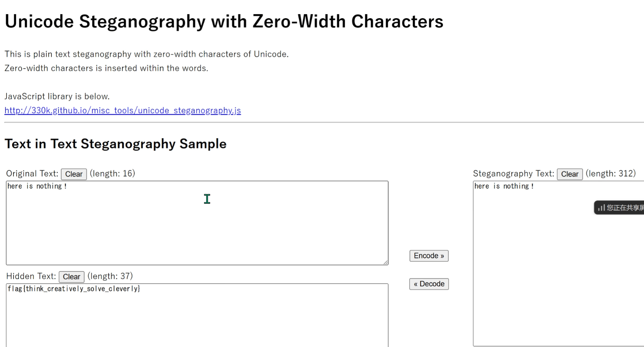This screenshot has height=347, width=644.
Task: Click the Original Text textarea resize handle
Action: 386,262
